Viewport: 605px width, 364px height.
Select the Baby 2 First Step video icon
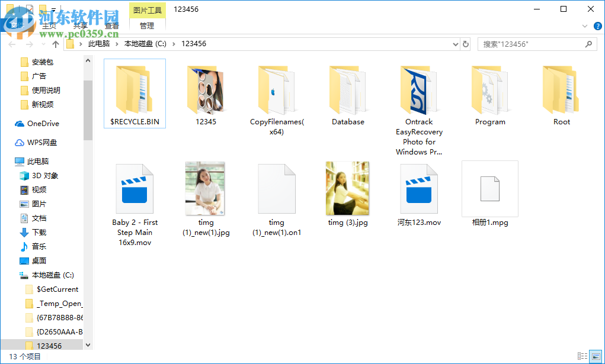pyautogui.click(x=135, y=189)
